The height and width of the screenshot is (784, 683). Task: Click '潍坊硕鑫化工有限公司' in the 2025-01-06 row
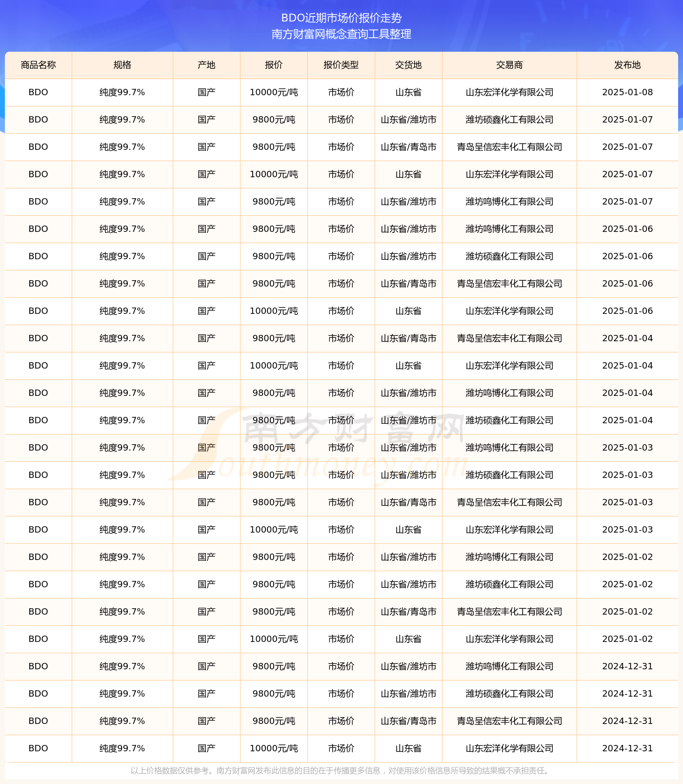click(x=509, y=256)
